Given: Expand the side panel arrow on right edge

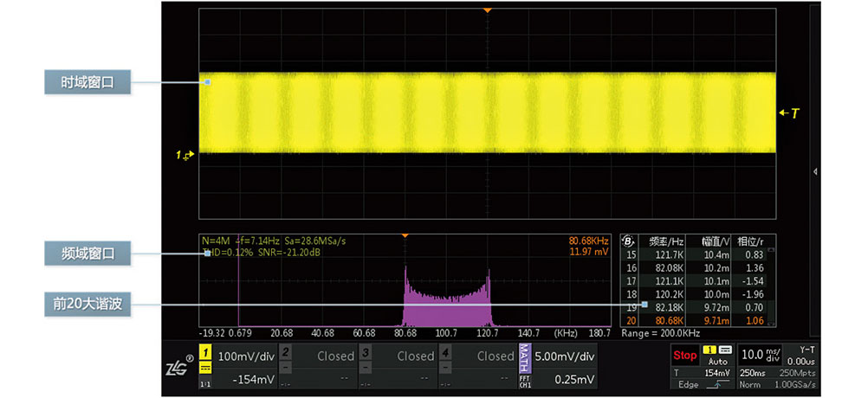Looking at the screenshot, I should pos(815,173).
